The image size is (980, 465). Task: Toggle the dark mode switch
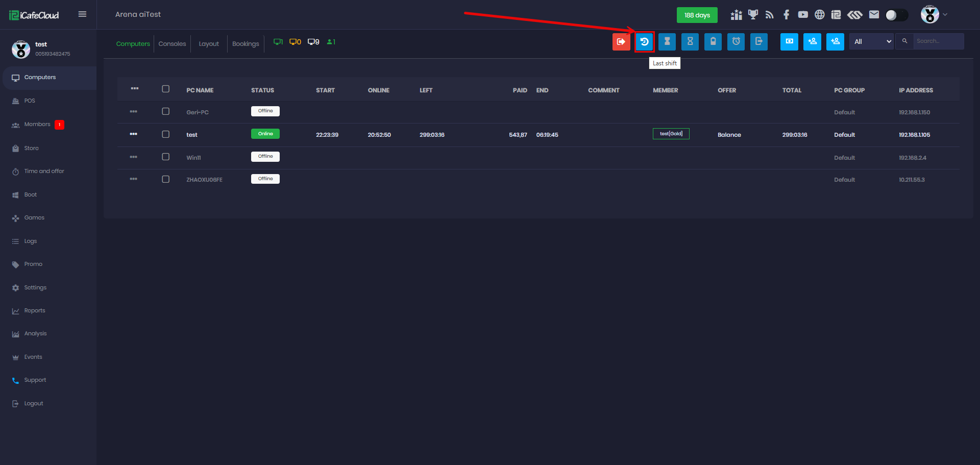pyautogui.click(x=896, y=15)
